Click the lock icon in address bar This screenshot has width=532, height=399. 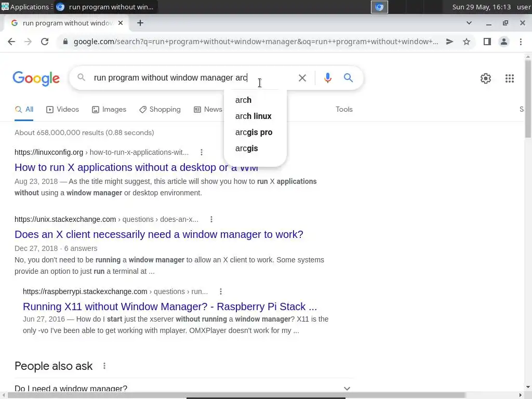[65, 42]
